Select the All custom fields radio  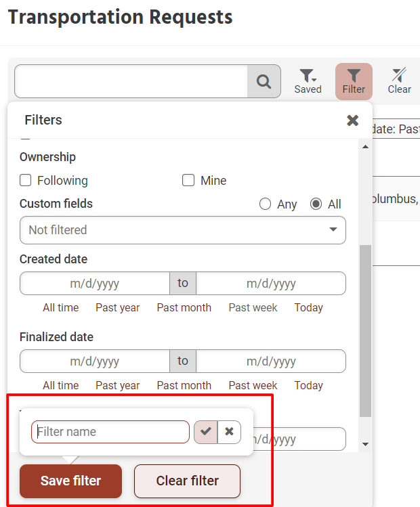pyautogui.click(x=316, y=204)
